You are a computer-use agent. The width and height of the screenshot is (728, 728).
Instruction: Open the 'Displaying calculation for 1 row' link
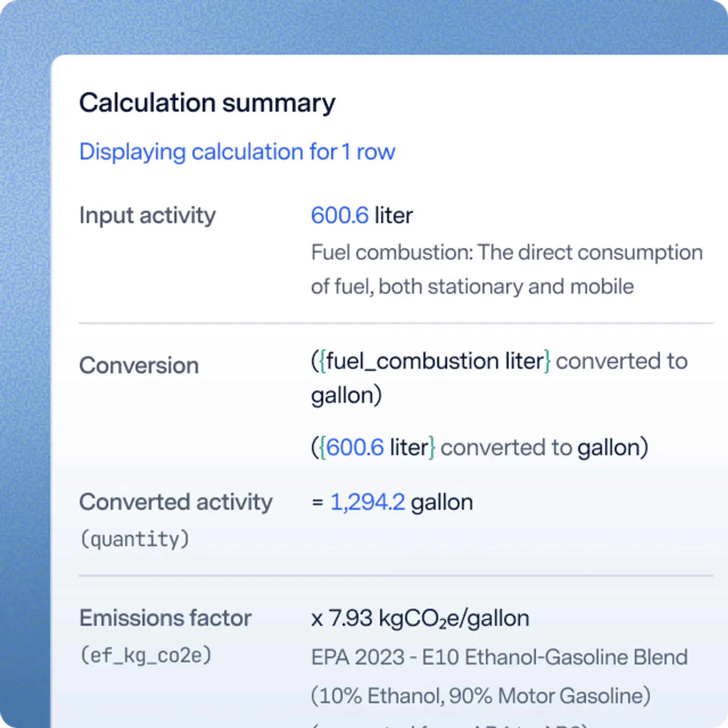(237, 151)
